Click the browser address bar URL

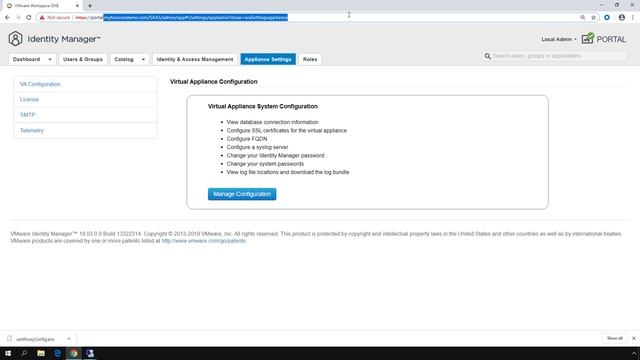coord(182,18)
